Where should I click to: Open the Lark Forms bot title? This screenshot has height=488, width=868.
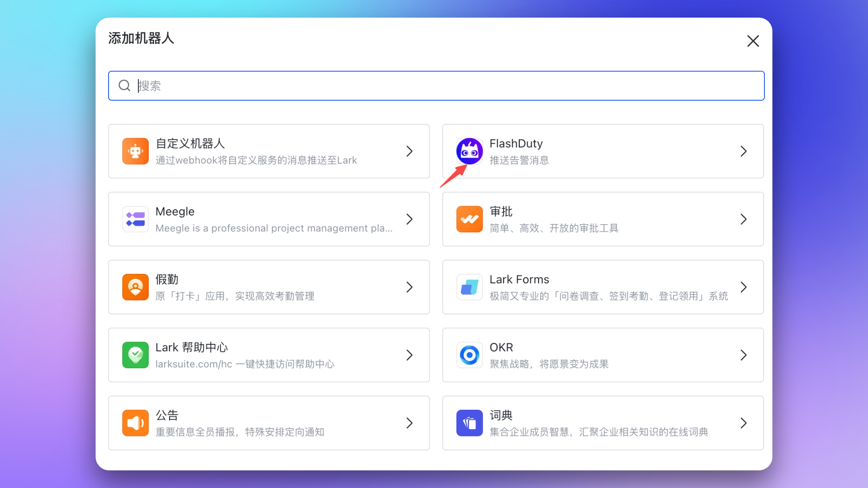(519, 279)
